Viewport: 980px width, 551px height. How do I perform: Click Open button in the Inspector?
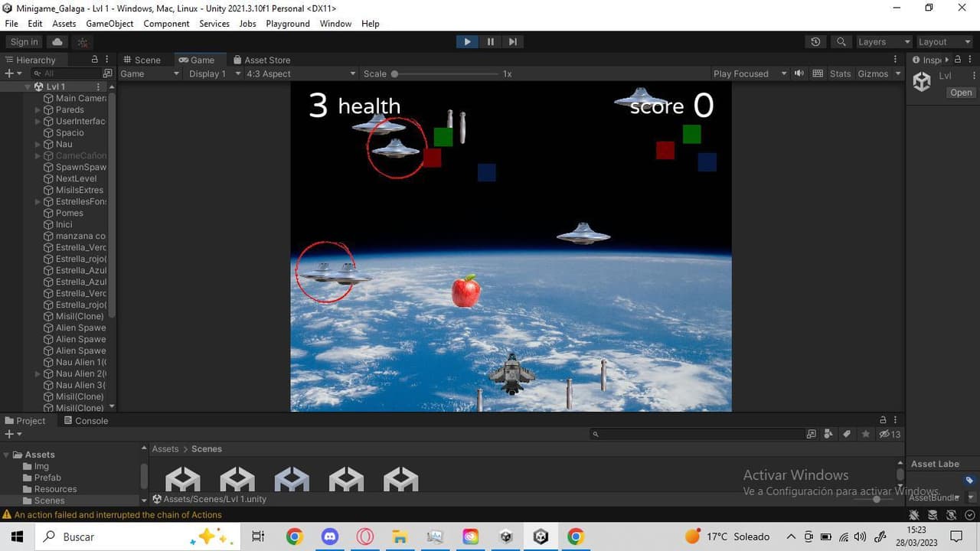pyautogui.click(x=961, y=93)
